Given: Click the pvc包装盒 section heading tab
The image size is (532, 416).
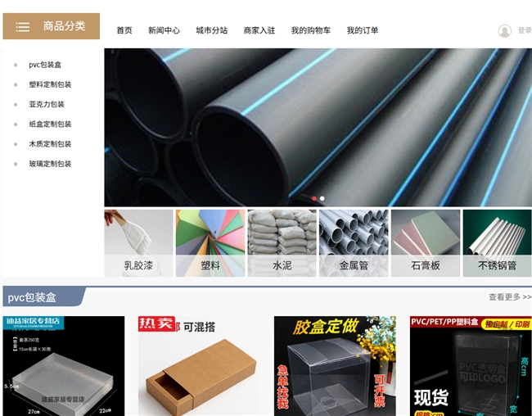Looking at the screenshot, I should click(x=44, y=297).
